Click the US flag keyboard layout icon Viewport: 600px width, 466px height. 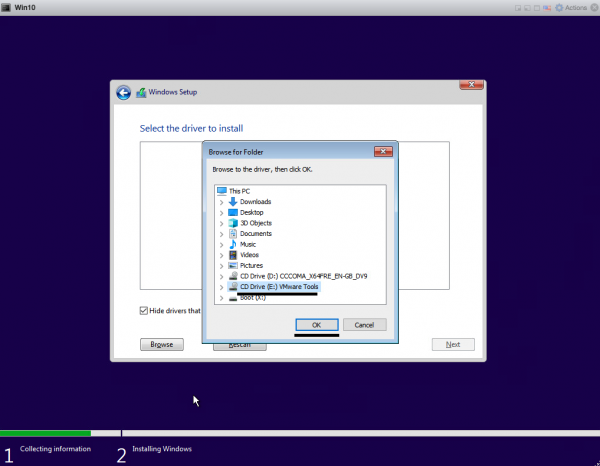[547, 8]
